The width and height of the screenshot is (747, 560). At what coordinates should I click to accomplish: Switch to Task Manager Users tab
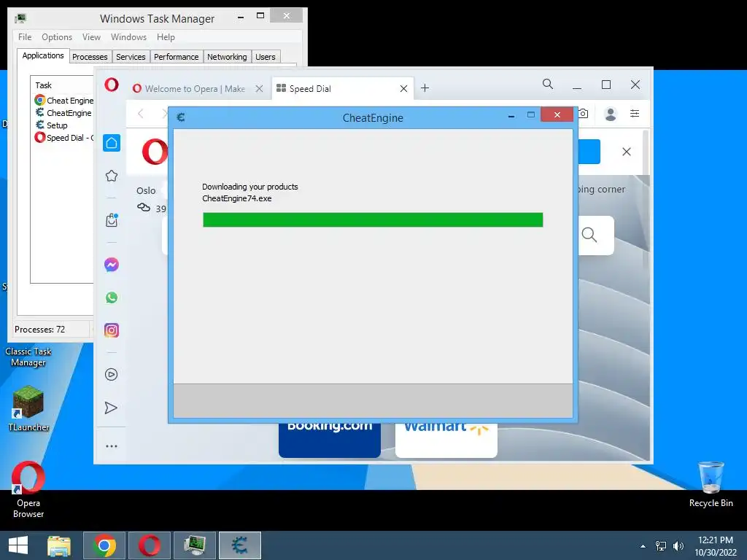point(266,57)
